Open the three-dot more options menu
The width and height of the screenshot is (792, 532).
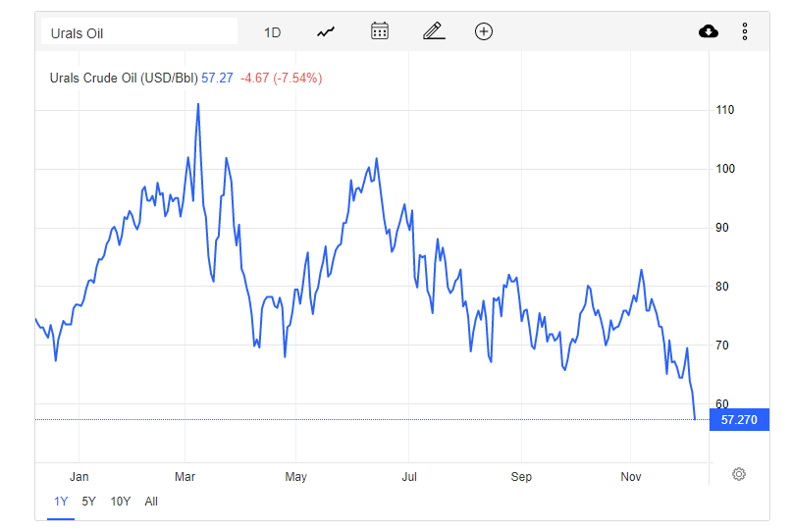(745, 31)
